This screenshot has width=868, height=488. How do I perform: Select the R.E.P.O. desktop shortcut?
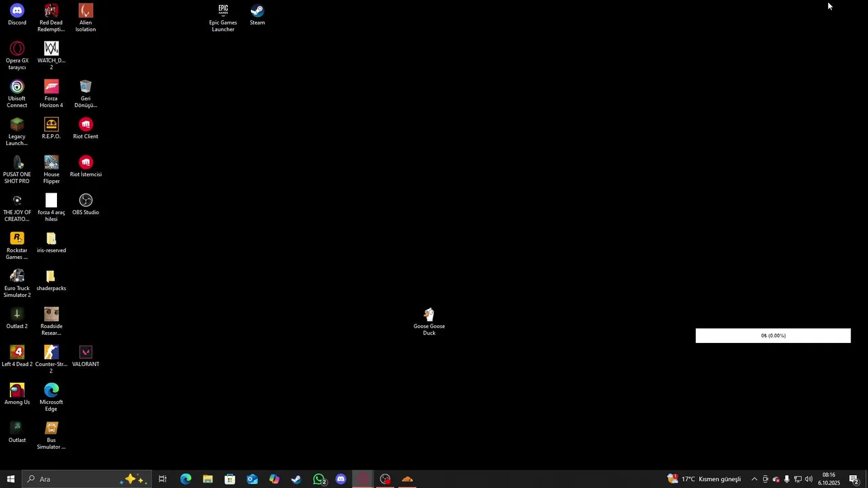pyautogui.click(x=51, y=129)
